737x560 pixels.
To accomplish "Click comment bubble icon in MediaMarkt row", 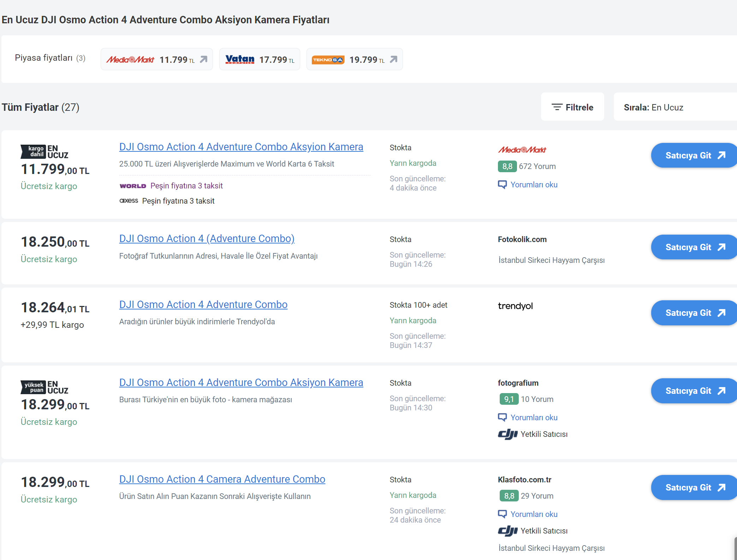I will click(502, 185).
